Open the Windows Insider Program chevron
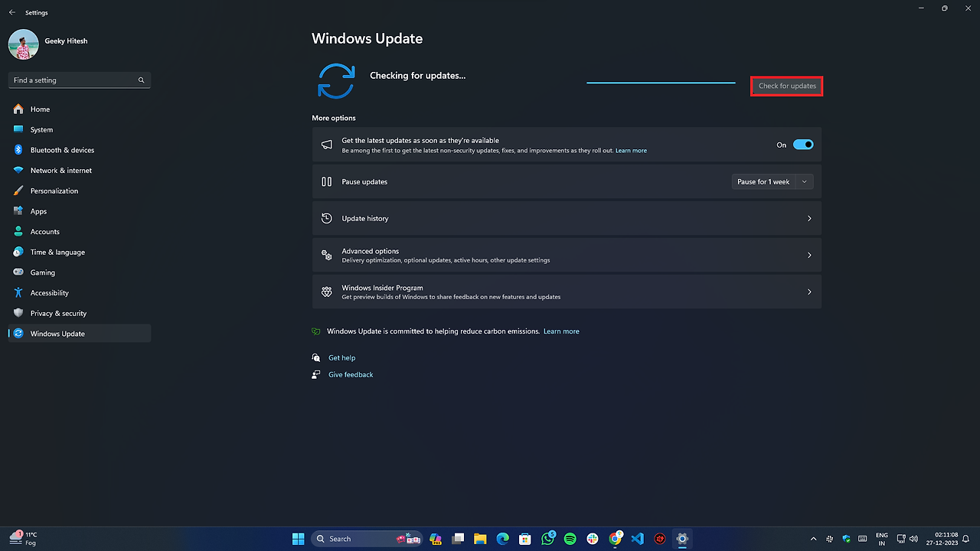980x551 pixels. pyautogui.click(x=809, y=292)
